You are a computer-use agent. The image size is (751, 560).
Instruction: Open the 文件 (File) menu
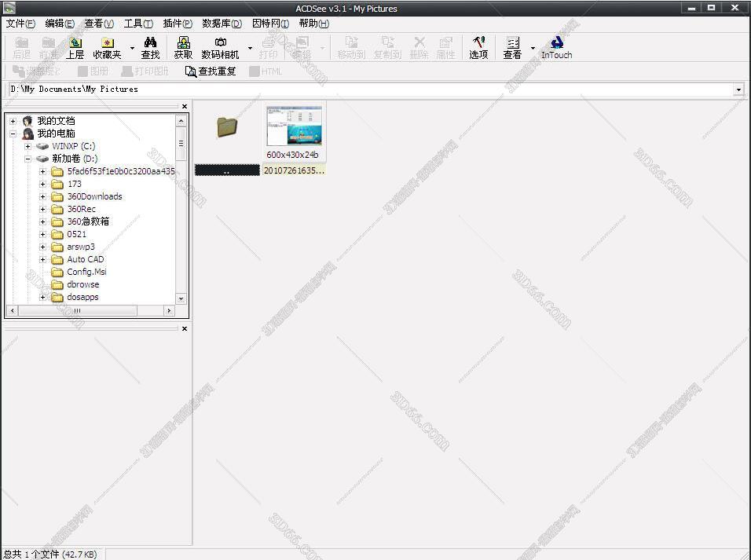(x=20, y=24)
